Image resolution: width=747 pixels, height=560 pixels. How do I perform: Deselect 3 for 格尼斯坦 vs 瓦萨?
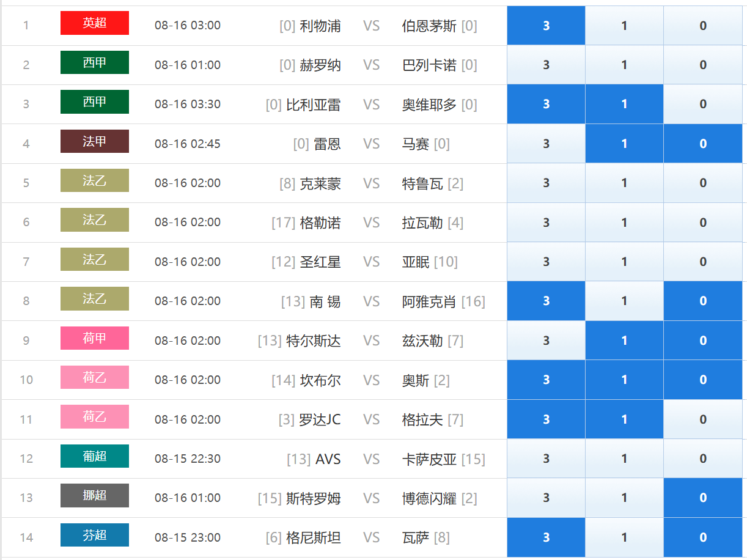546,537
